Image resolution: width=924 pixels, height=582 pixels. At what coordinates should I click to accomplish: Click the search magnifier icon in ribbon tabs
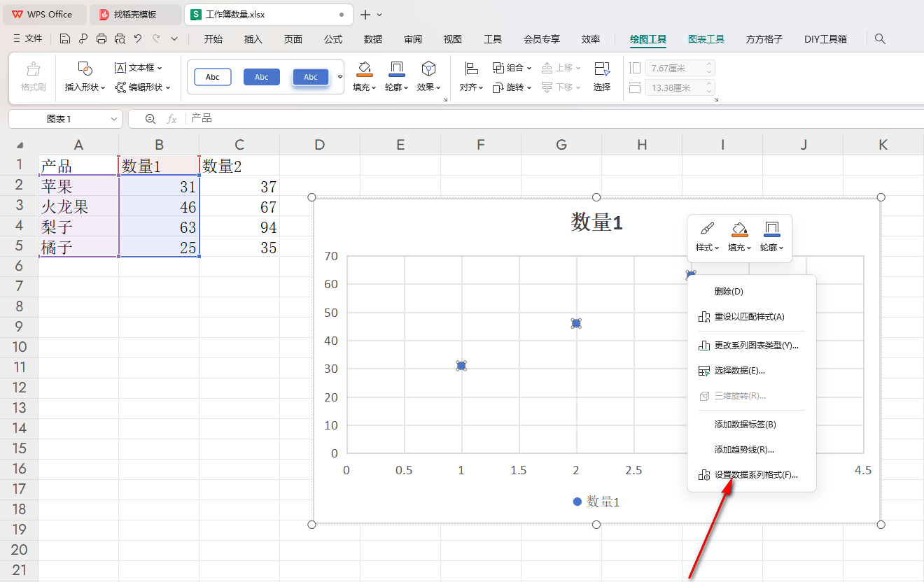[x=881, y=39]
